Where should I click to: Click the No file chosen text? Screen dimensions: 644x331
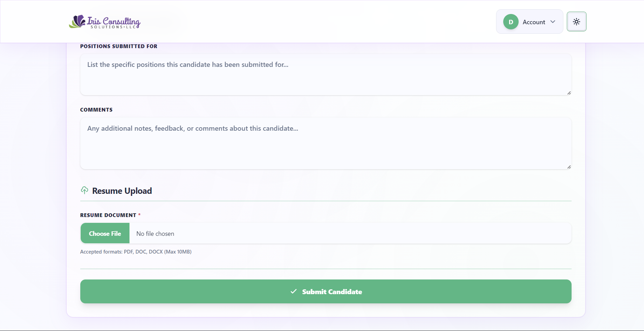pos(155,234)
